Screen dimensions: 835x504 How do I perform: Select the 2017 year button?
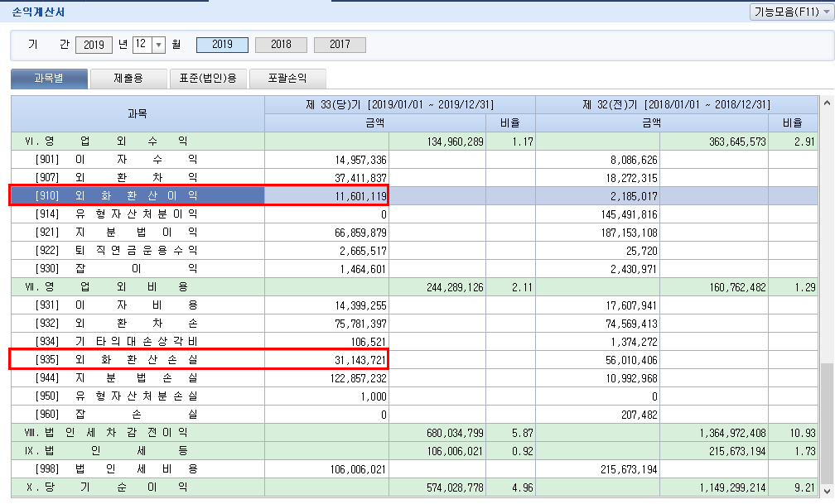[x=340, y=45]
